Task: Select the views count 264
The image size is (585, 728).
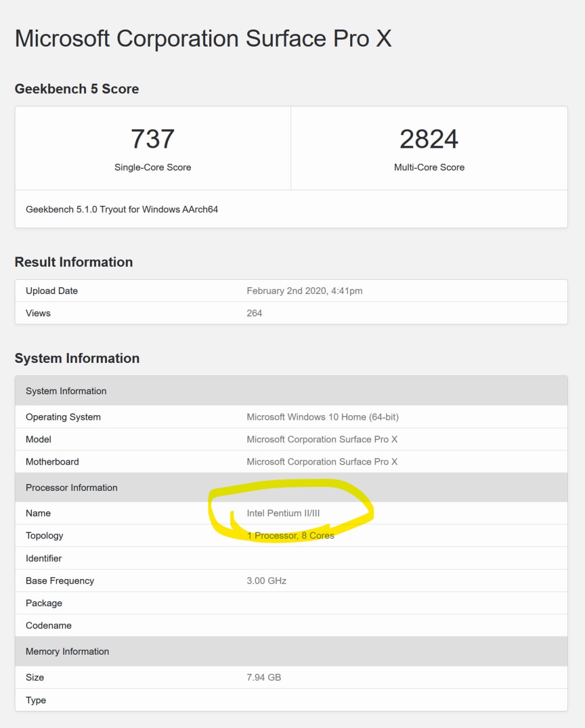Action: [x=254, y=313]
